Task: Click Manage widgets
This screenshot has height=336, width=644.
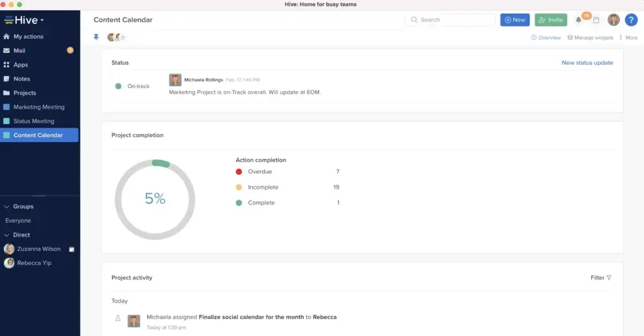Action: coord(590,37)
